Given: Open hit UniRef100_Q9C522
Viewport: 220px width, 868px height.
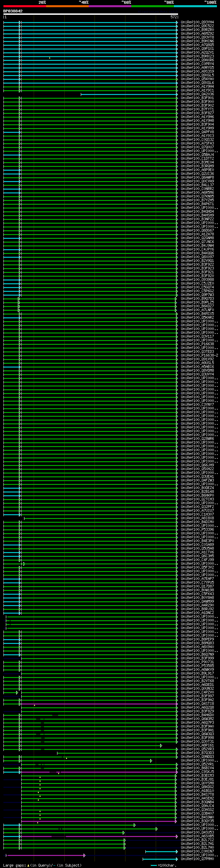Looking at the screenshot, I should 197,26.
